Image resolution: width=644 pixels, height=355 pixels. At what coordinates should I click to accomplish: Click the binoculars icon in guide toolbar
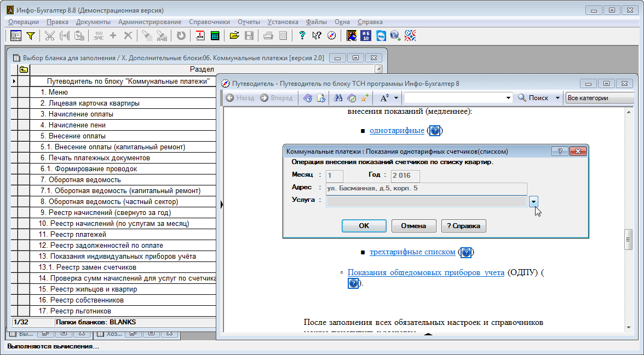click(338, 98)
